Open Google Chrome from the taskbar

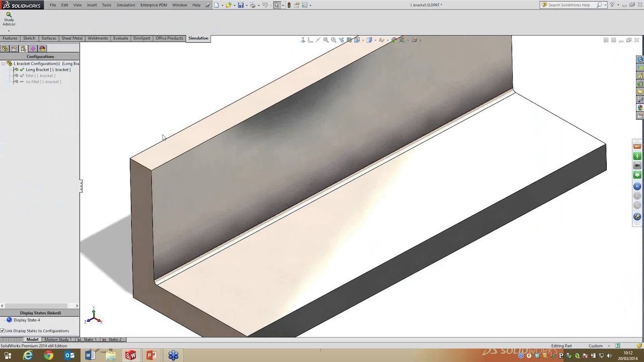point(48,355)
